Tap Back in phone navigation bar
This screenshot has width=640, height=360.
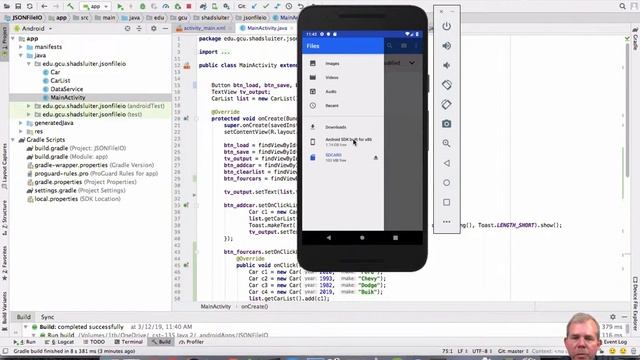(329, 238)
